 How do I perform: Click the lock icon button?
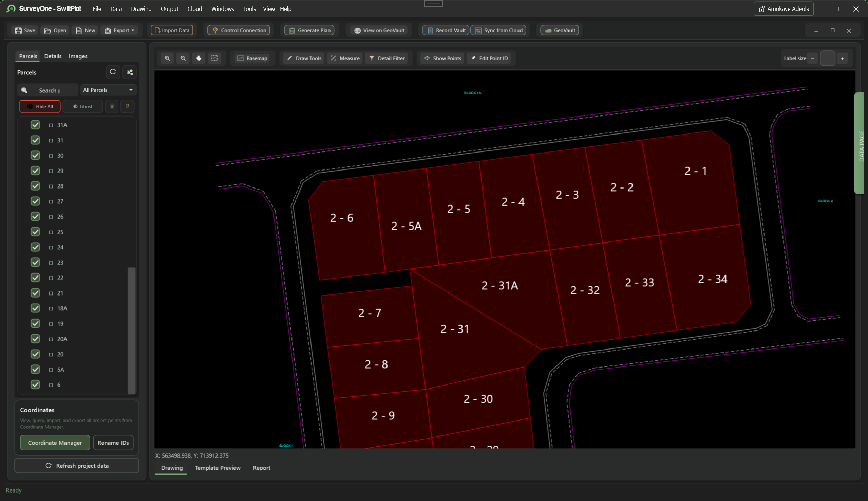(128, 106)
